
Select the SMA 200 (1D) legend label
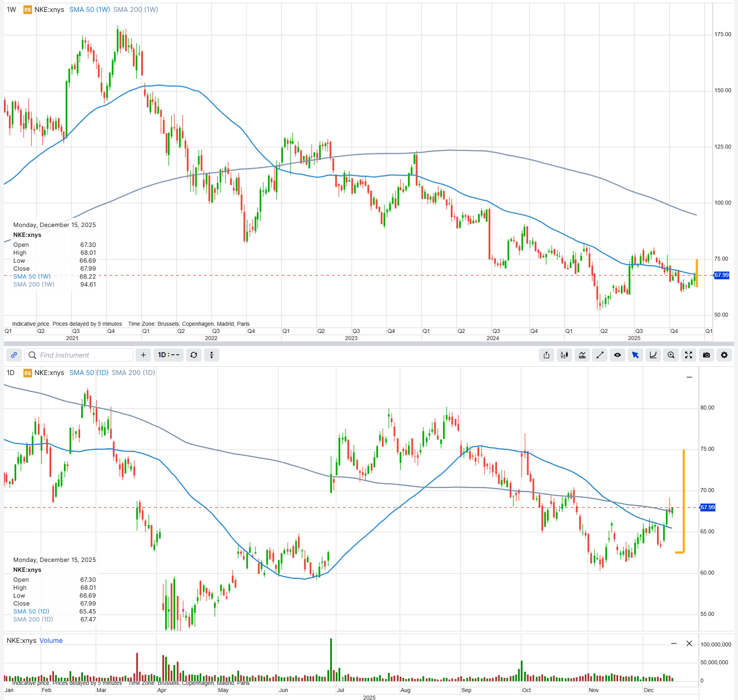point(133,373)
